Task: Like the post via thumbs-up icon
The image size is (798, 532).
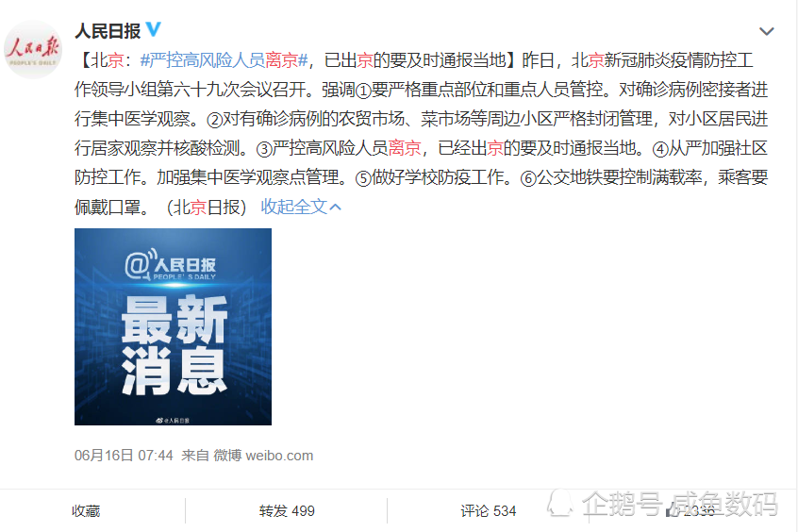Action: pyautogui.click(x=673, y=510)
